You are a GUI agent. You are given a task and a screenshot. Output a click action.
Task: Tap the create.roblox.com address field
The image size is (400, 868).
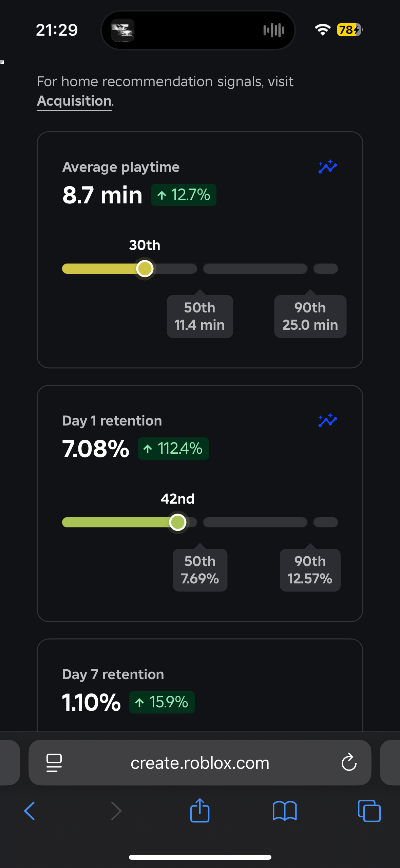(x=200, y=762)
